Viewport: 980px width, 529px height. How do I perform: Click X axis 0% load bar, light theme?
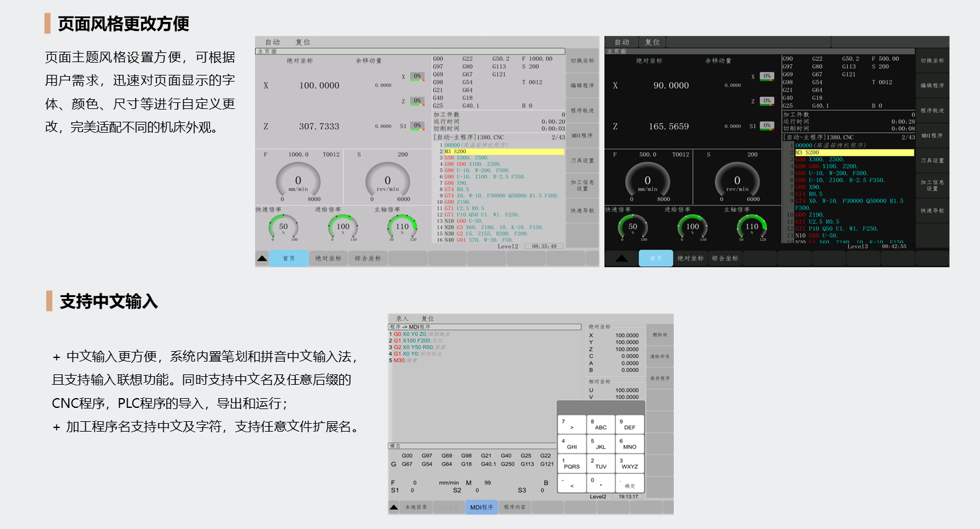(417, 77)
